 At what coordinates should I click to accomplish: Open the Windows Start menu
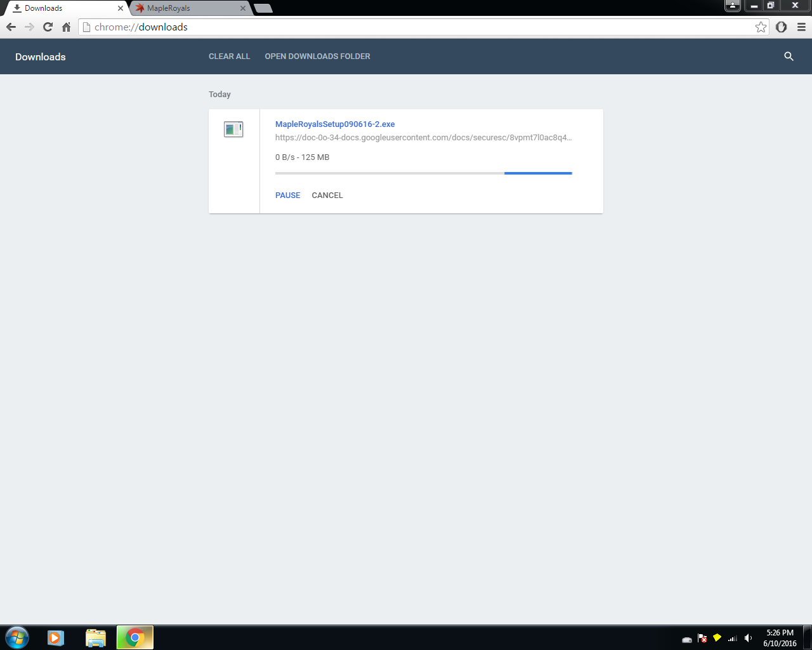click(x=17, y=638)
